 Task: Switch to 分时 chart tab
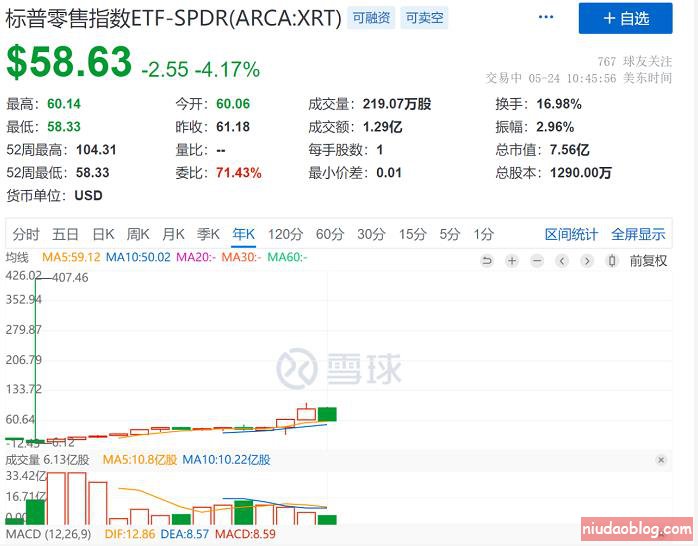(26, 234)
